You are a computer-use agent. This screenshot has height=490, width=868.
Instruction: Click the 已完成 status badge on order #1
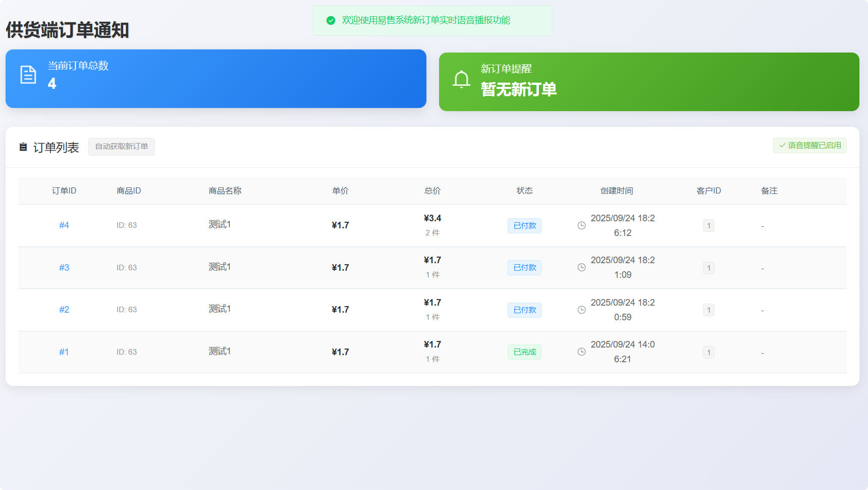[x=524, y=352]
